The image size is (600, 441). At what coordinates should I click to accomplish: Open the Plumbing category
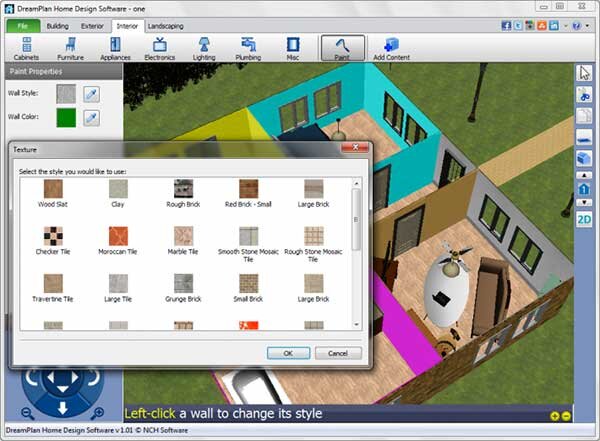[x=248, y=48]
